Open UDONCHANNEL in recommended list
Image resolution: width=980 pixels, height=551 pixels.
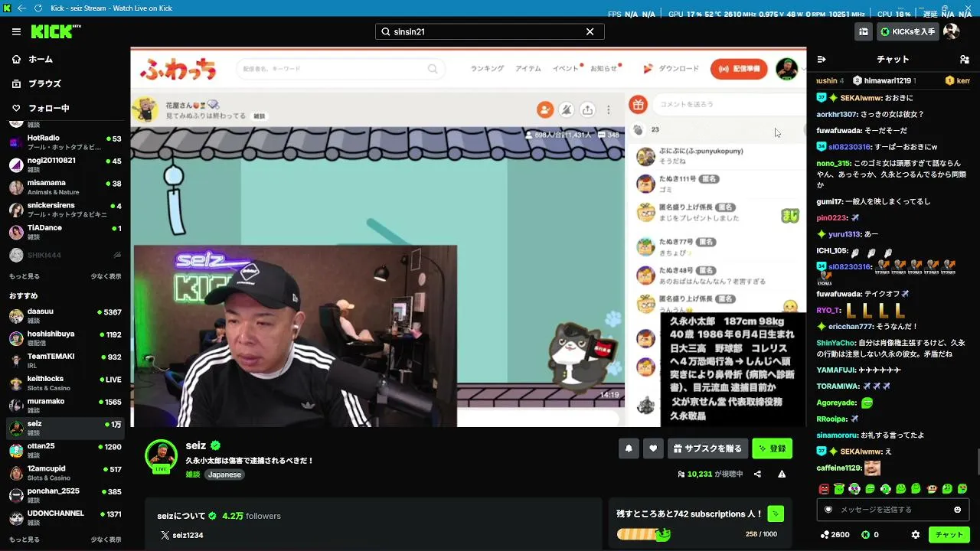[x=65, y=517]
